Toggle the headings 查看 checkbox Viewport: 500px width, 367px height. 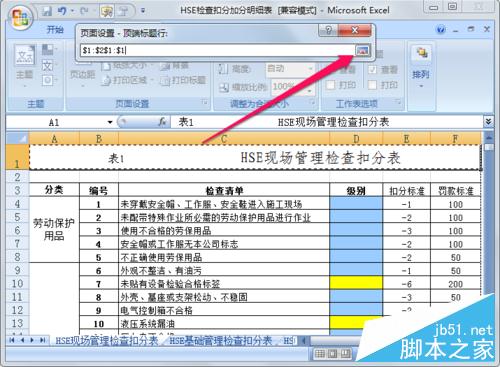372,69
